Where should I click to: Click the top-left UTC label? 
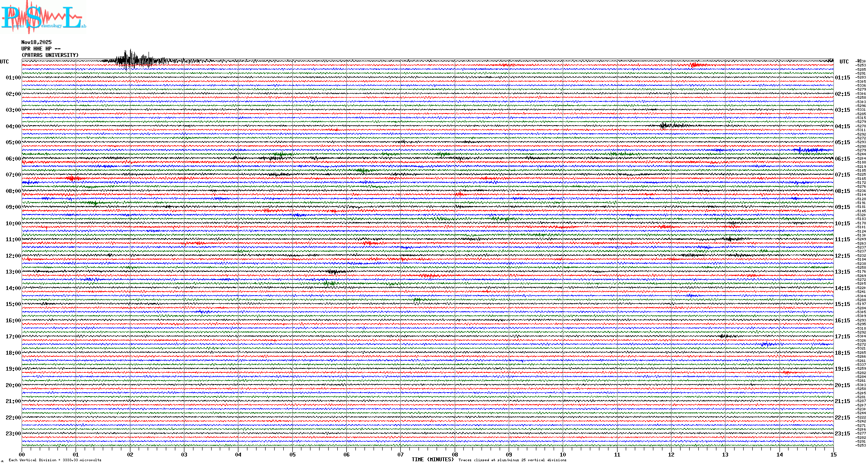pos(4,62)
